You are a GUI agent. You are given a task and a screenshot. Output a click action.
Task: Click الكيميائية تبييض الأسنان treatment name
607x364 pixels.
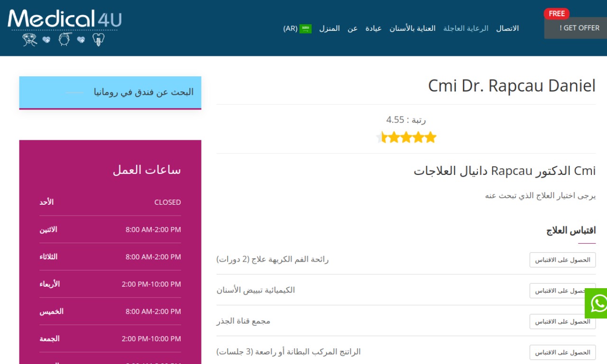(x=256, y=290)
